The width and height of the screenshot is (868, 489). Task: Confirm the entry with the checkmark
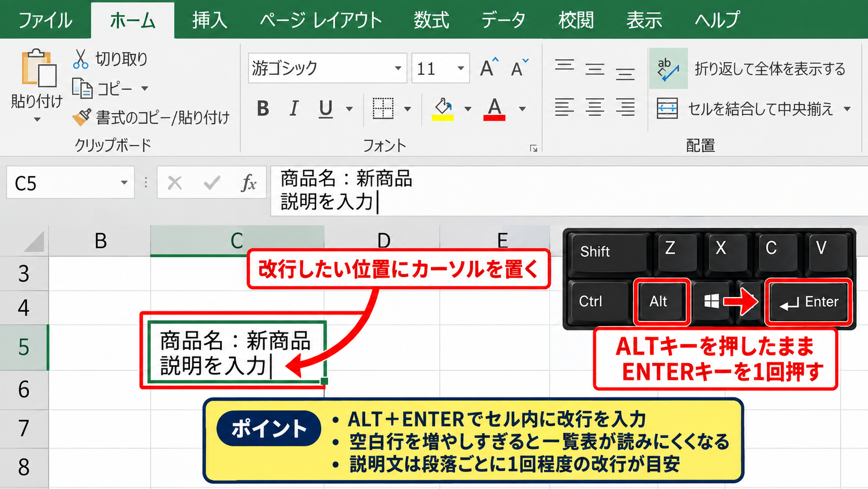pos(212,182)
